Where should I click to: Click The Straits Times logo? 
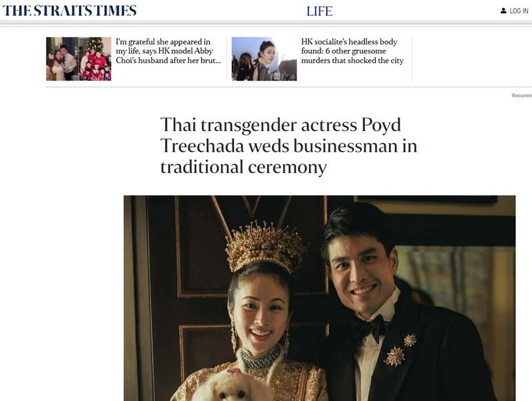[x=70, y=11]
